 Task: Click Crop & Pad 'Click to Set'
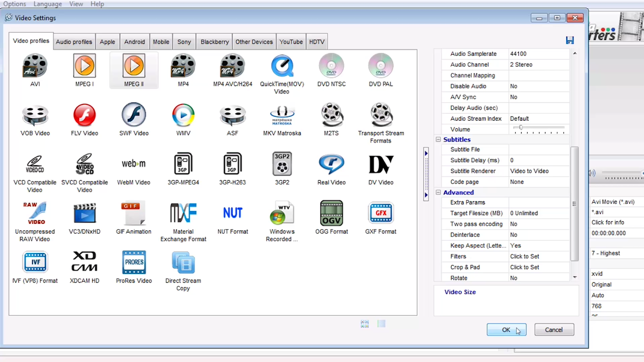tap(539, 267)
